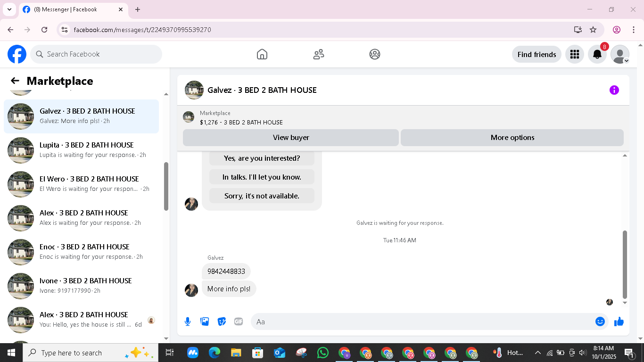Open the Ivone conversation

(81, 286)
